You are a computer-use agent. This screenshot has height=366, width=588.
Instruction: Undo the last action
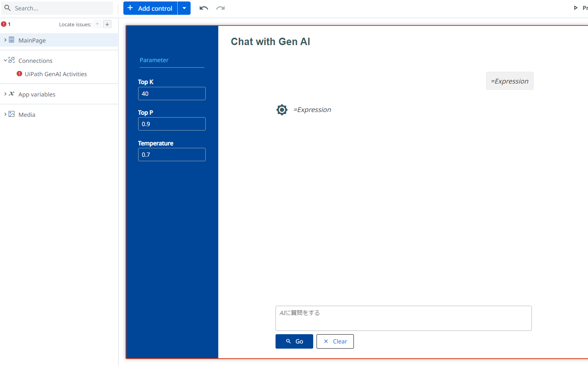(x=204, y=8)
